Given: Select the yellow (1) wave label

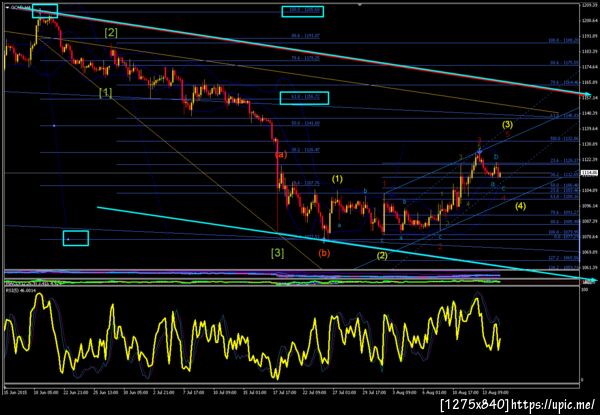Looking at the screenshot, I should tap(337, 179).
